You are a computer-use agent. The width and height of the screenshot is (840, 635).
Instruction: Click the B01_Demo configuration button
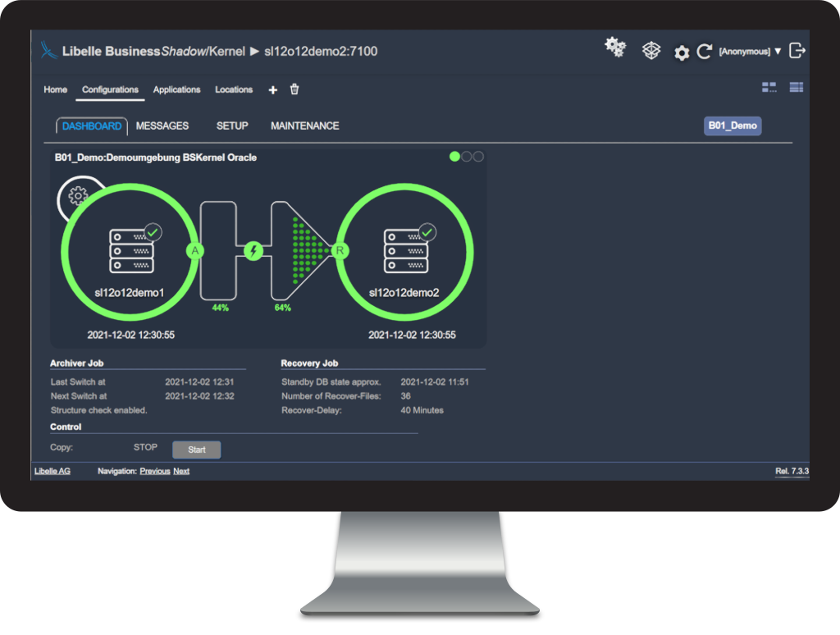click(x=733, y=126)
